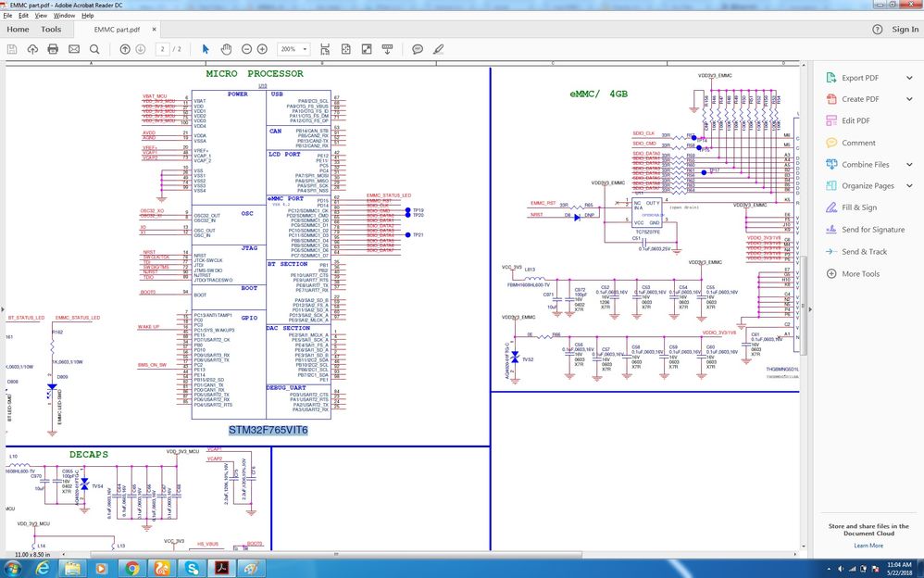Screen dimensions: 924x578
Task: Close the EMMC part.pdf tab
Action: point(155,29)
